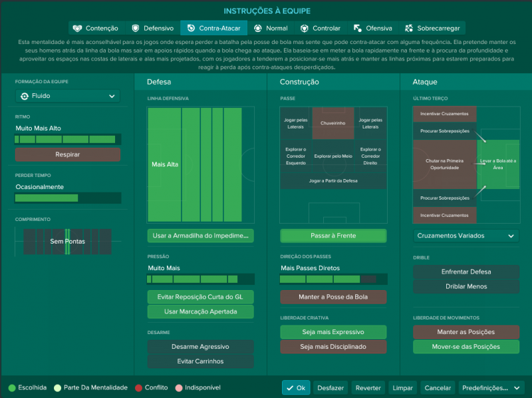This screenshot has height=398, width=532.
Task: Toggle Usar Marcação Apertada instruction
Action: tap(200, 311)
